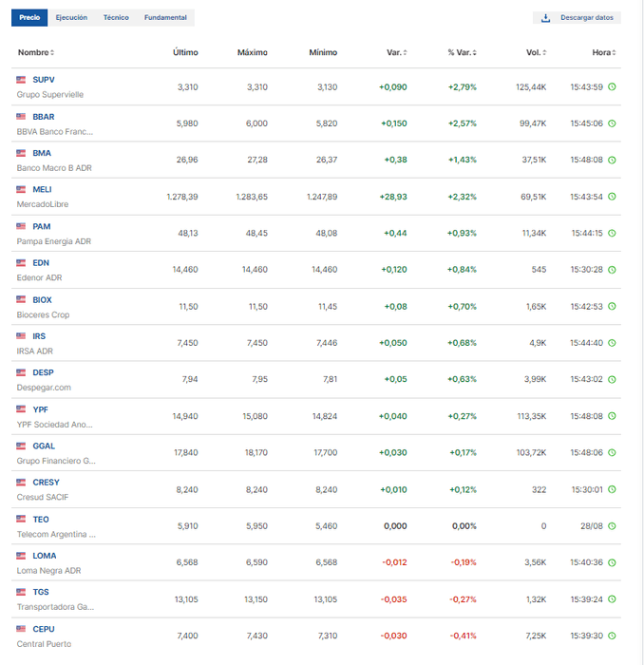Open the BBAR stock link
Image resolution: width=644 pixels, height=665 pixels.
[44, 117]
